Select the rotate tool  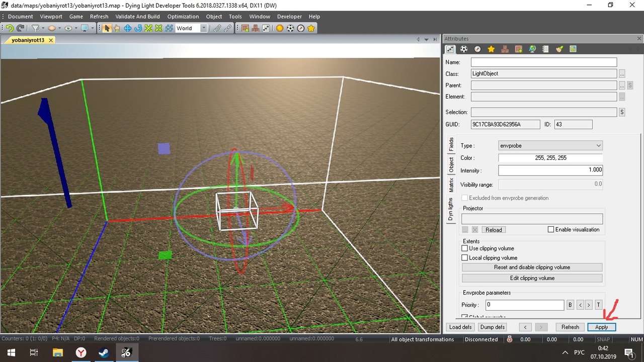coord(138,28)
